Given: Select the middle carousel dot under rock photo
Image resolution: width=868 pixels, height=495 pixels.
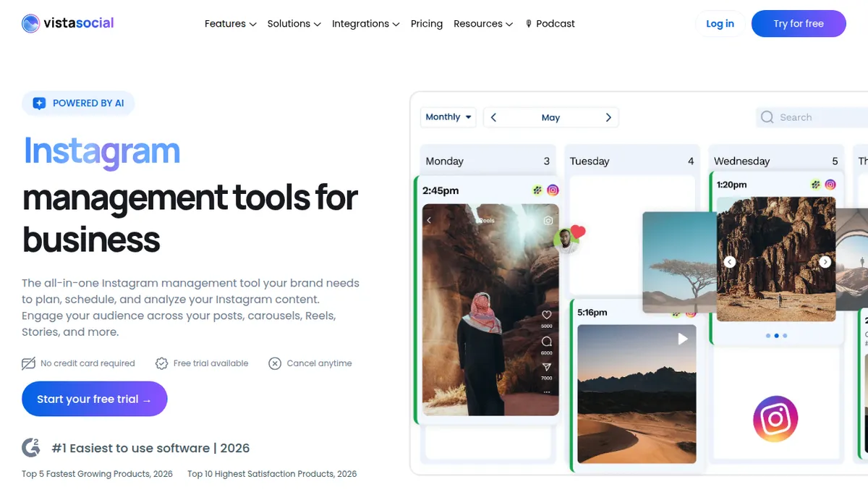Looking at the screenshot, I should click(776, 336).
